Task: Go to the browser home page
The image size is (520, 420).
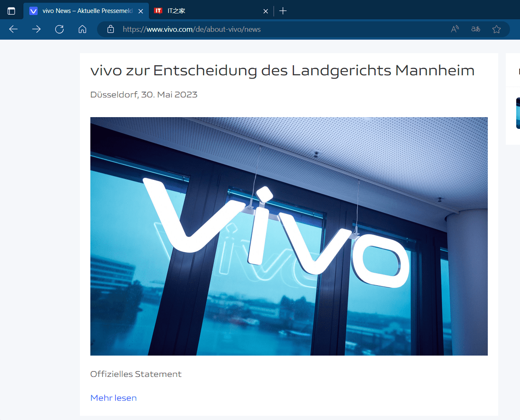Action: tap(82, 29)
